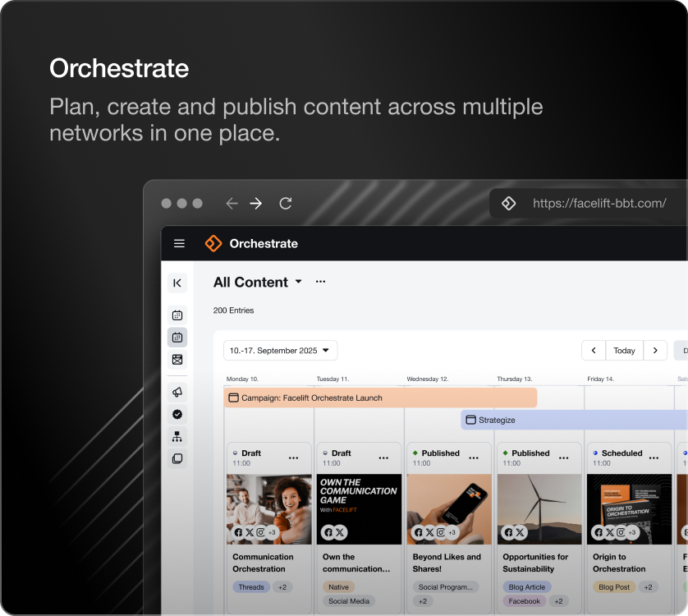Open wind turbine post thumbnail
Screen dimensions: 688x616
[539, 509]
